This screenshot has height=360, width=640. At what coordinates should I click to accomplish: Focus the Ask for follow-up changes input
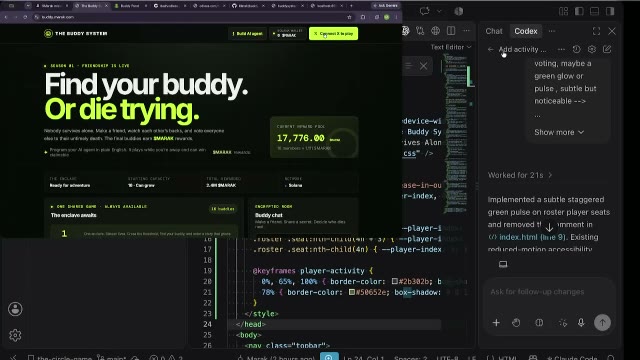click(549, 292)
